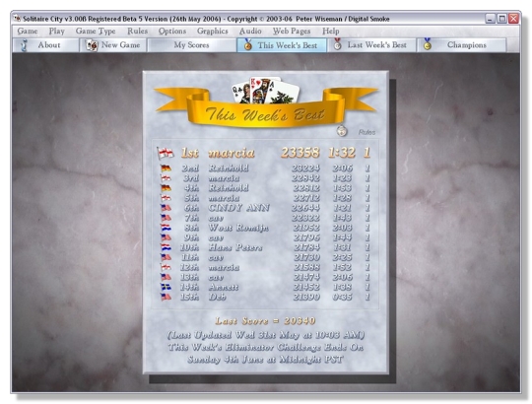Screen dimensions: 532x404
Task: Click the Rules link on scoreboard
Action: (366, 132)
